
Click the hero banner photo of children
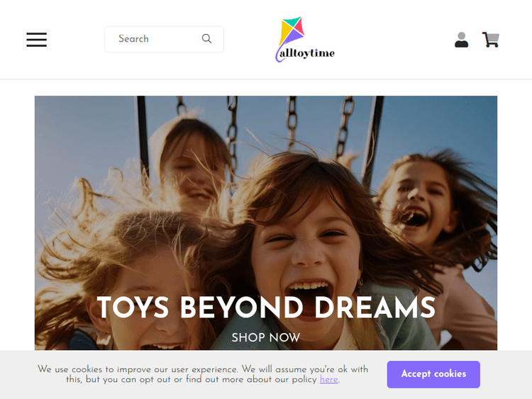click(266, 223)
